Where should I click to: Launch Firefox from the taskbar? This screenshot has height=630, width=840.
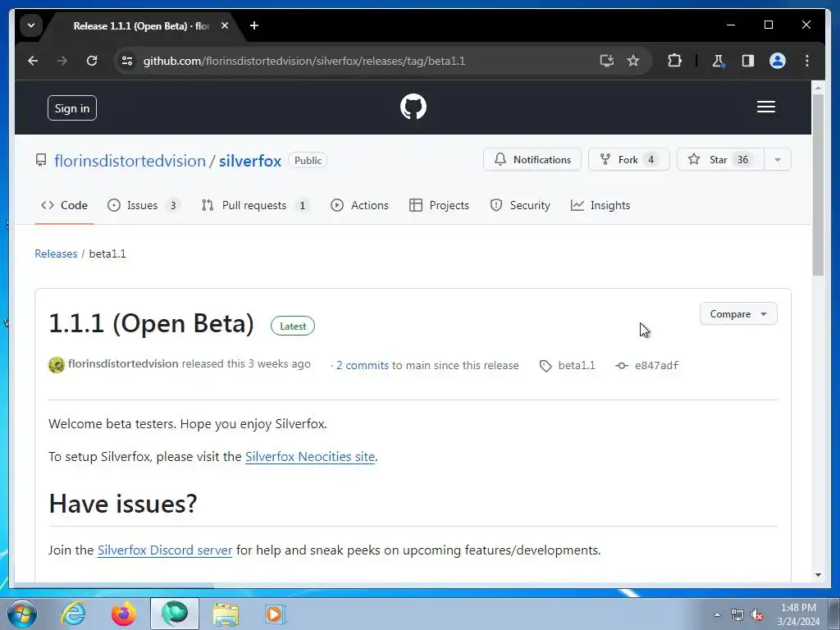[x=124, y=614]
